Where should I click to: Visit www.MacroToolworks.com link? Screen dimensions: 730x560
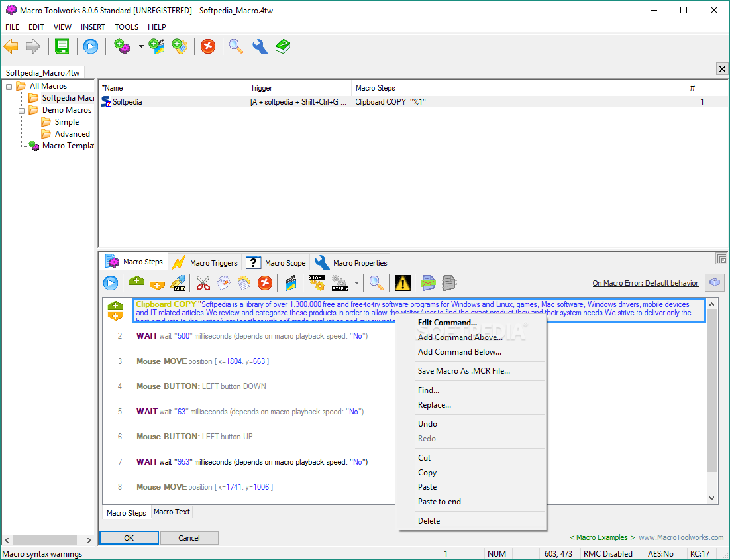tap(681, 537)
